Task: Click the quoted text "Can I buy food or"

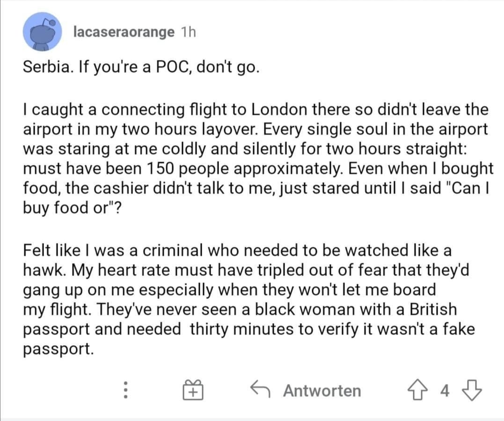Action: 256,198
